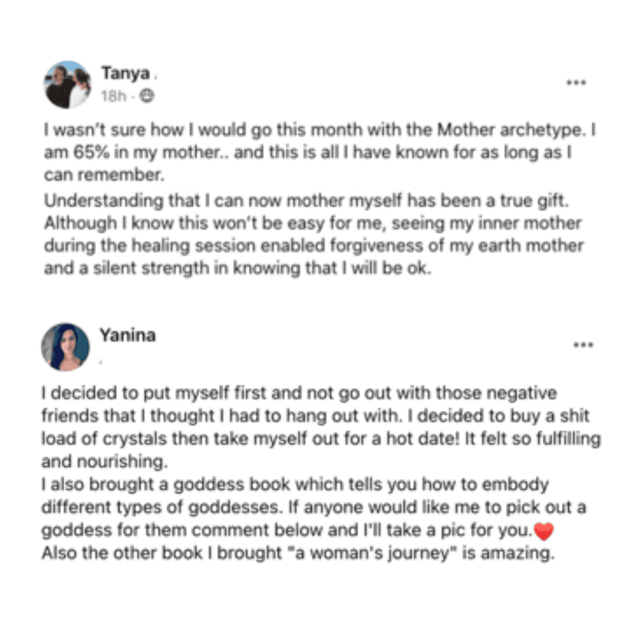Viewport: 644px width, 644px height.
Task: Click the quoted title "a woman's journey"
Action: click(373, 553)
